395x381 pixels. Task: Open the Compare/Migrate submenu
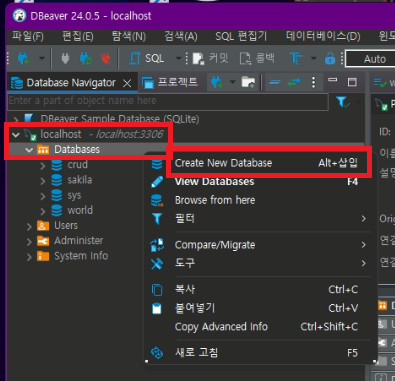pyautogui.click(x=261, y=245)
